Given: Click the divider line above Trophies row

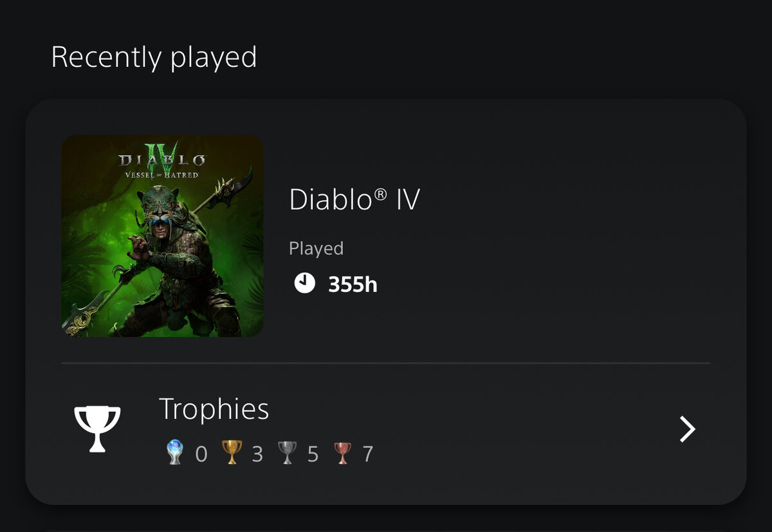Looking at the screenshot, I should (386, 363).
